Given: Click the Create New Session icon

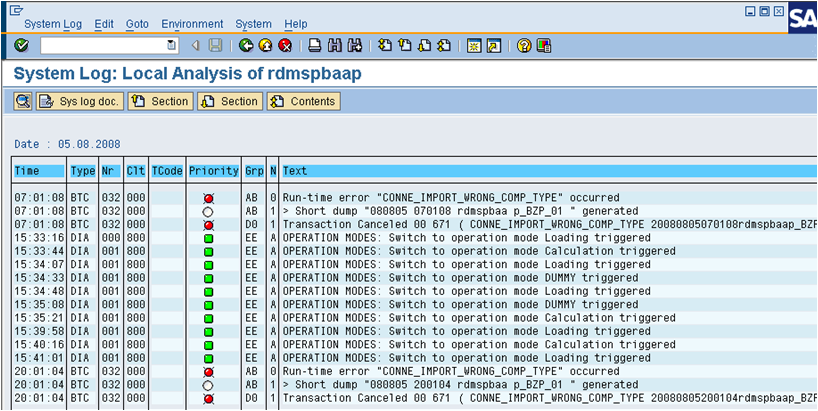Looking at the screenshot, I should (x=474, y=46).
